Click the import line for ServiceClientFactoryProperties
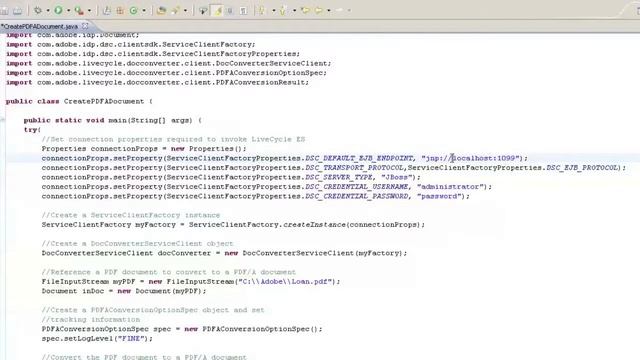 pyautogui.click(x=153, y=54)
